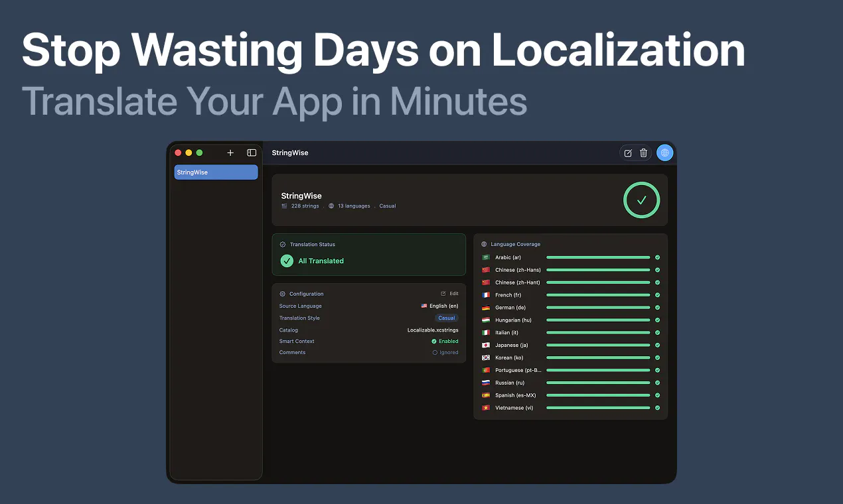Click the green check next to French row
The image size is (843, 504).
pos(657,295)
